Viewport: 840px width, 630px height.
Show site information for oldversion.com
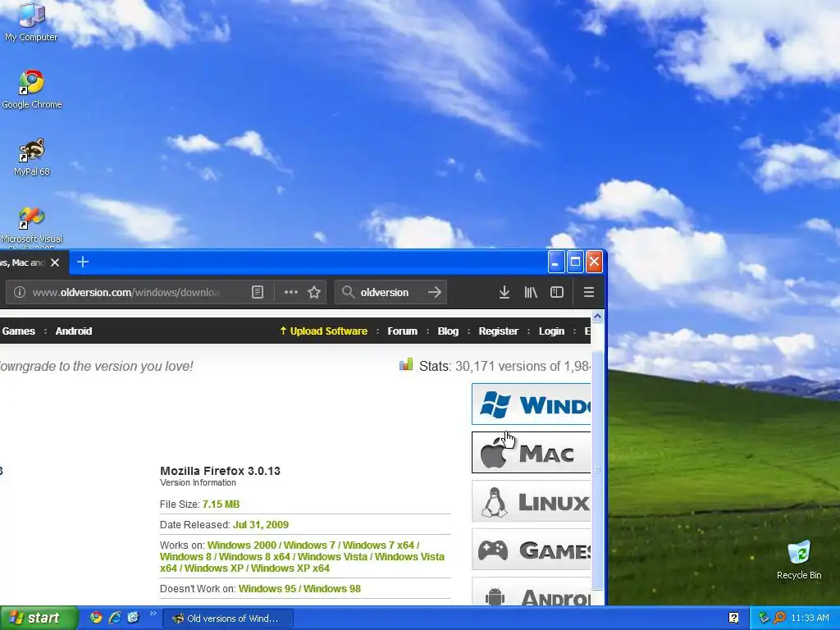pos(20,292)
